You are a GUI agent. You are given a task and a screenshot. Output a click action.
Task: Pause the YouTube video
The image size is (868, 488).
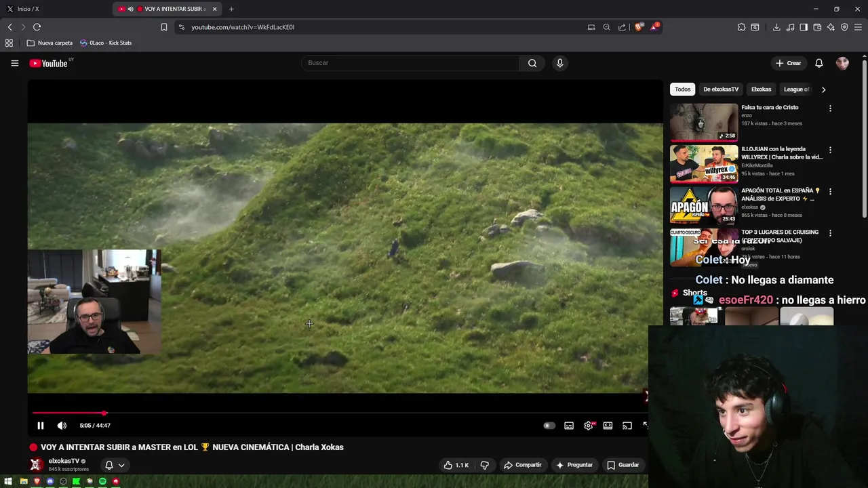pos(40,426)
